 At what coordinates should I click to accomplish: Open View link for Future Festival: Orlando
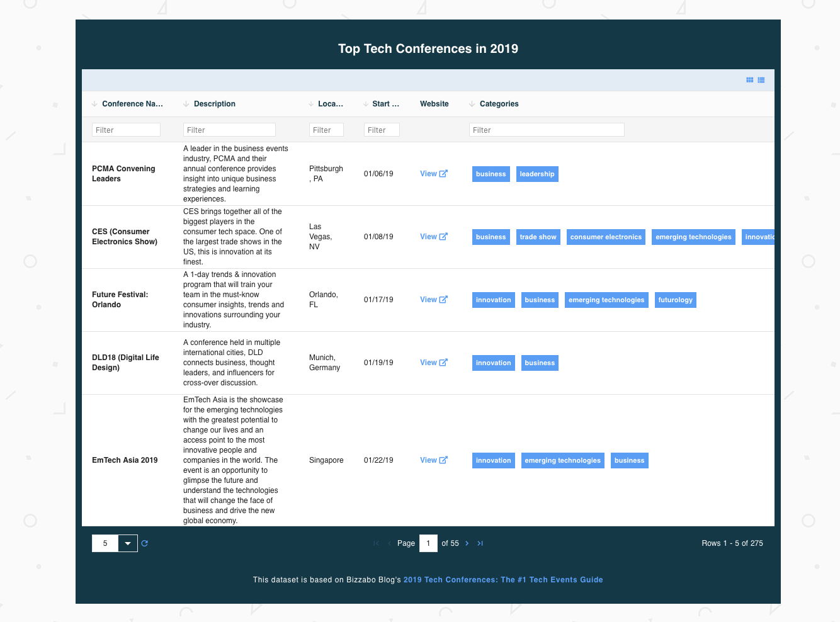[434, 300]
